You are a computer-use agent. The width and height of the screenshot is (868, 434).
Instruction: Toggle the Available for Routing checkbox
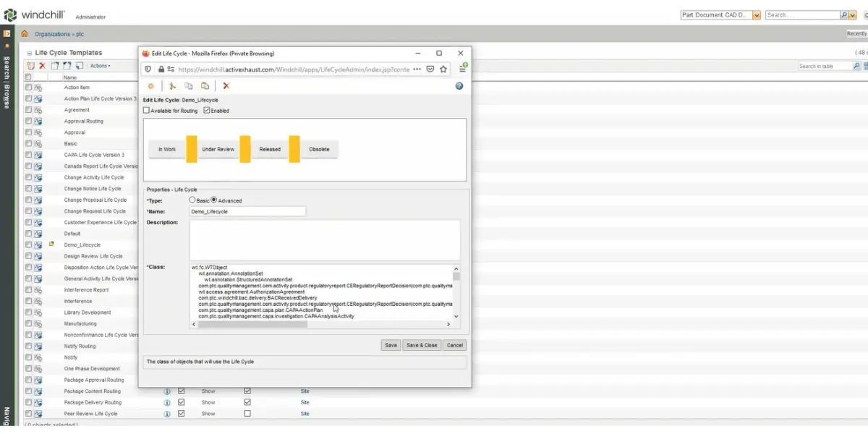pyautogui.click(x=147, y=111)
